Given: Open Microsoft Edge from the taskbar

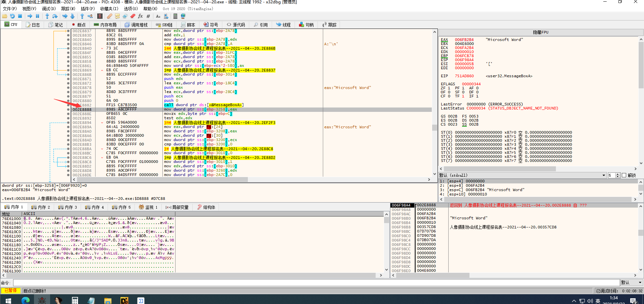Looking at the screenshot, I should point(26,300).
